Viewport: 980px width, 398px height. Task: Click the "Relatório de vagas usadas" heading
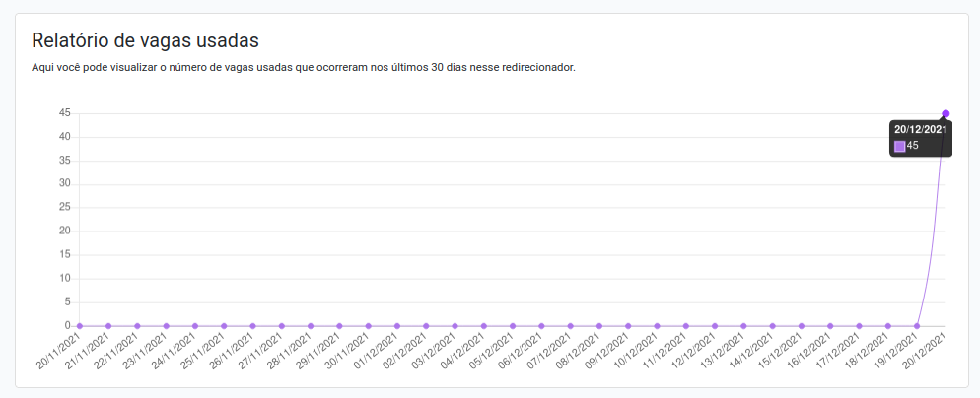coord(145,40)
